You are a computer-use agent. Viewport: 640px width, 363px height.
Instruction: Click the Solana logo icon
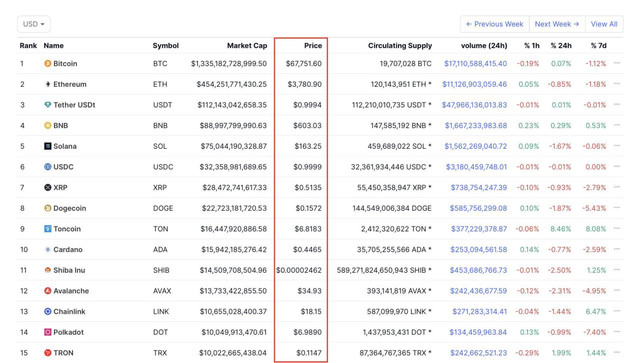[48, 146]
